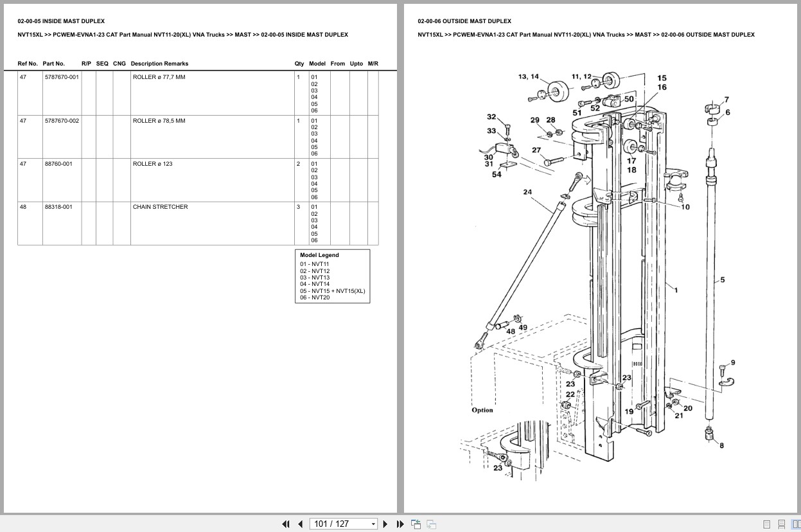Click the Model column header

point(317,64)
